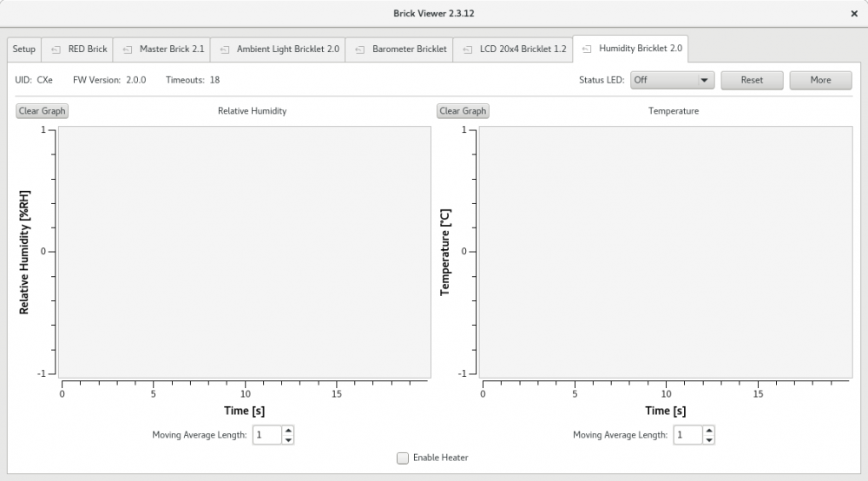Click undock icon on LCD 20x4 Bricklet tab
Viewport: 868px width, 481px height.
tap(468, 49)
